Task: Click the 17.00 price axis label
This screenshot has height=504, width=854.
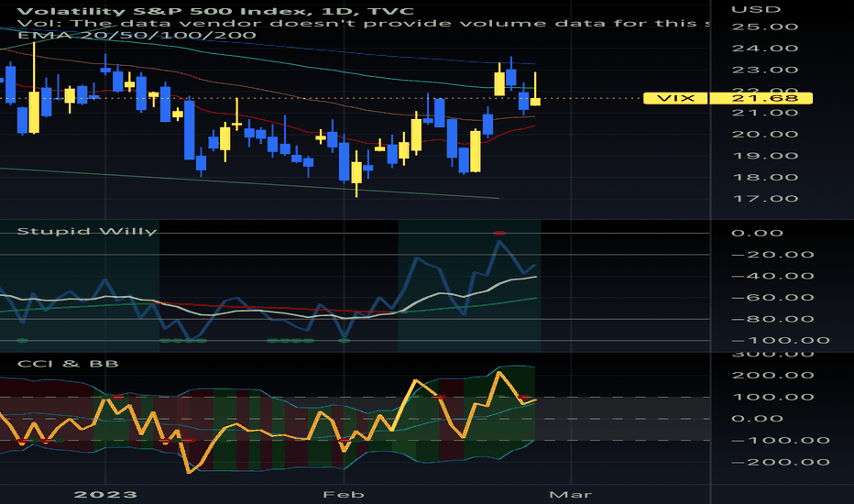Action: coord(765,198)
